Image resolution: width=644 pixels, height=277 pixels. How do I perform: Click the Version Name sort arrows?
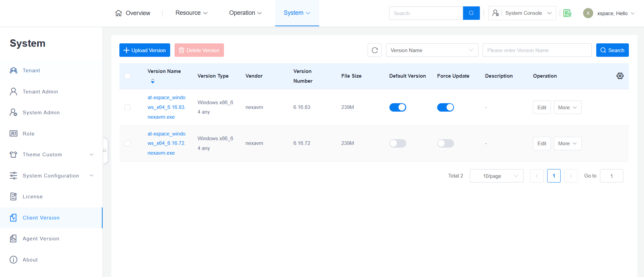pos(153,81)
